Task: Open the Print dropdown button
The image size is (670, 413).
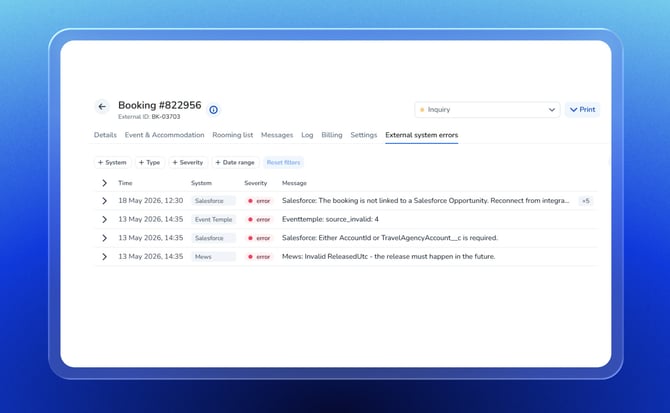Action: (582, 110)
